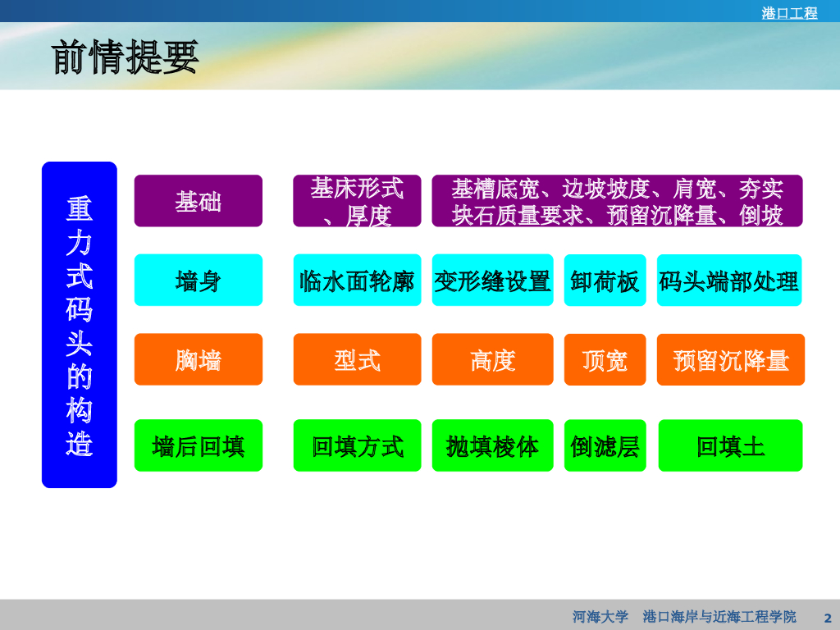The height and width of the screenshot is (630, 840).
Task: Select the 型式 orange box
Action: [x=357, y=359]
